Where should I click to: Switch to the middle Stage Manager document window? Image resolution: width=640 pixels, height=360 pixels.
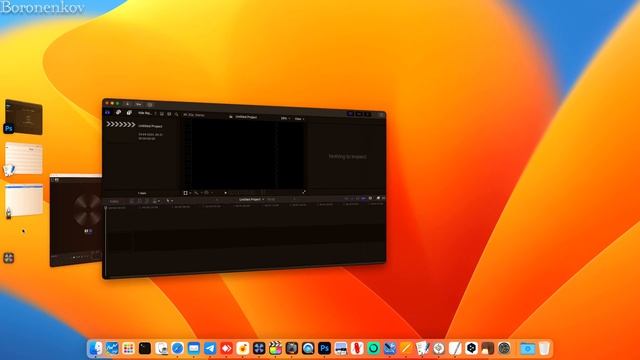(24, 158)
